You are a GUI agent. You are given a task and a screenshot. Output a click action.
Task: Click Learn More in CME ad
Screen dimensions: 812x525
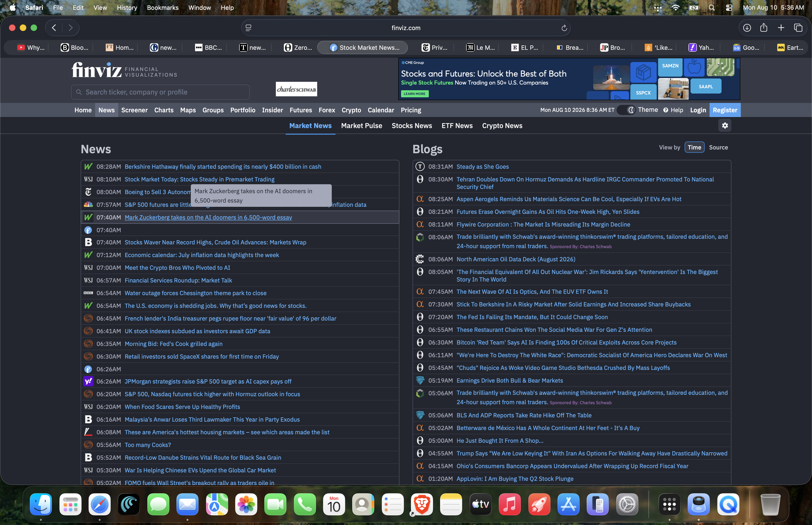(414, 94)
